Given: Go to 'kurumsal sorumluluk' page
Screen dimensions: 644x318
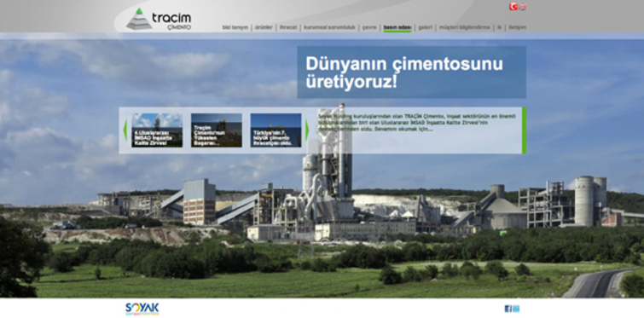Looking at the screenshot, I should coord(329,27).
